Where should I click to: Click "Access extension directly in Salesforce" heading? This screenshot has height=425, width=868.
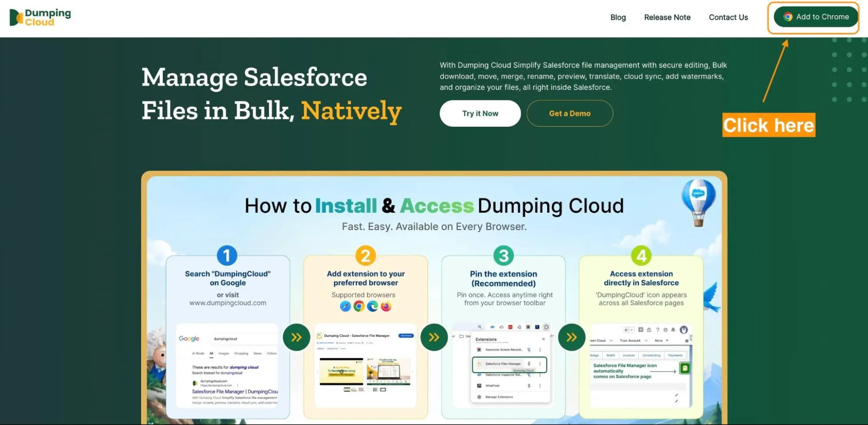(641, 278)
